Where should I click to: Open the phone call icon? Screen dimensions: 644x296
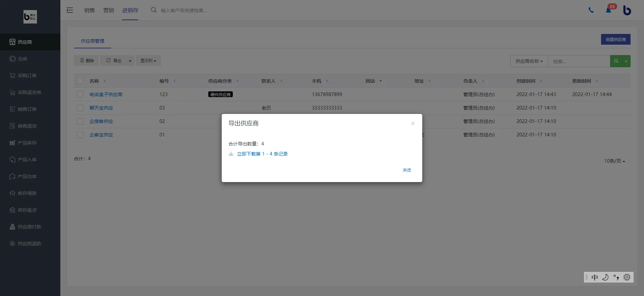point(591,10)
